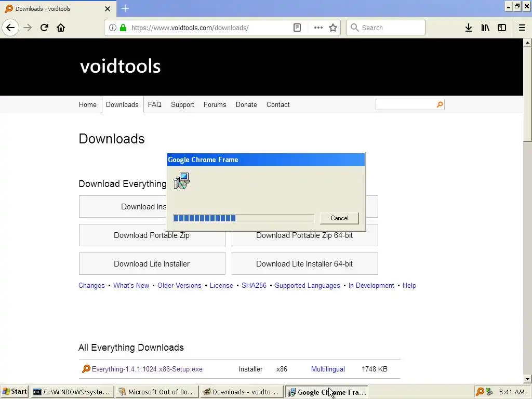Open the In Development link

click(371, 285)
